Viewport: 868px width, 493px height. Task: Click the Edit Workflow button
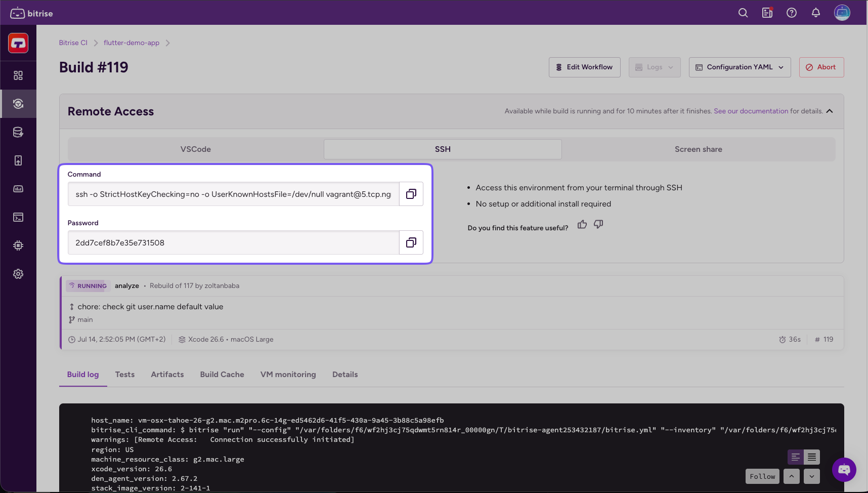pos(585,67)
